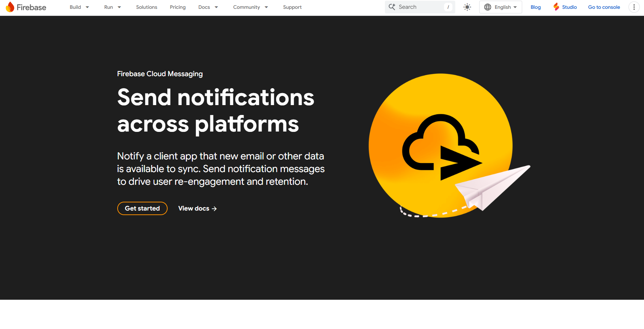Click the globe icon in language selector
Screen dimensions: 644x329
487,7
